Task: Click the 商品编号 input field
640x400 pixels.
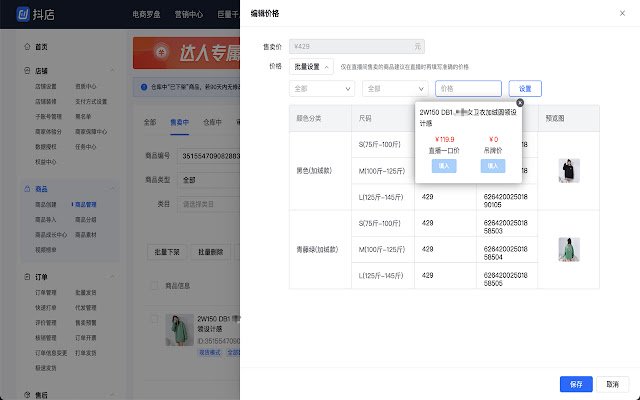Action: click(x=209, y=156)
